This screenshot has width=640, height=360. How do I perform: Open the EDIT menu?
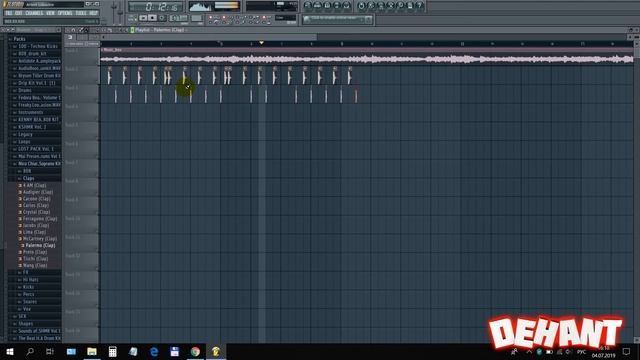[18, 13]
